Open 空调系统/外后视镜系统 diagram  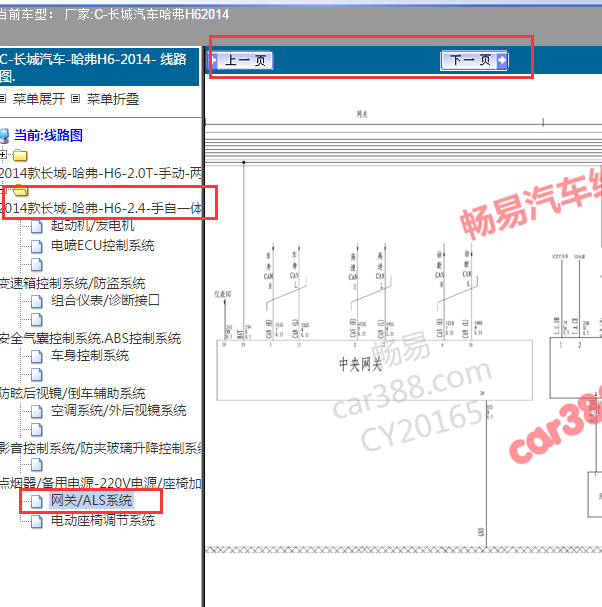(118, 410)
